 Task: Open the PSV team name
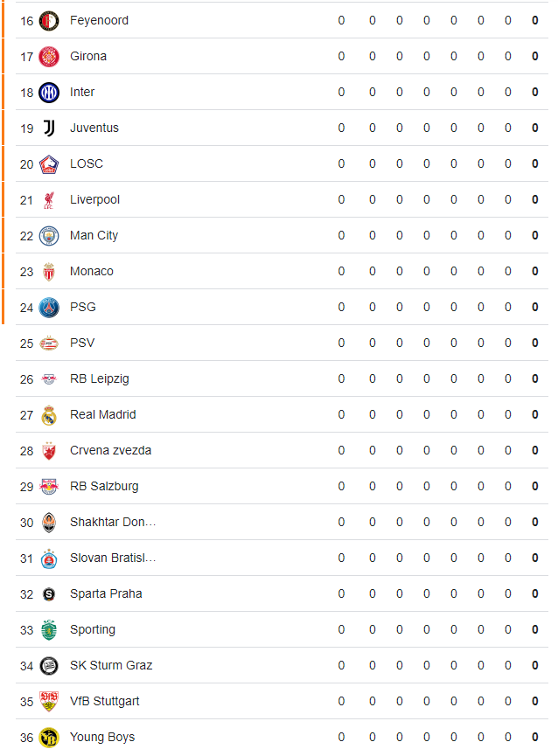coord(82,343)
